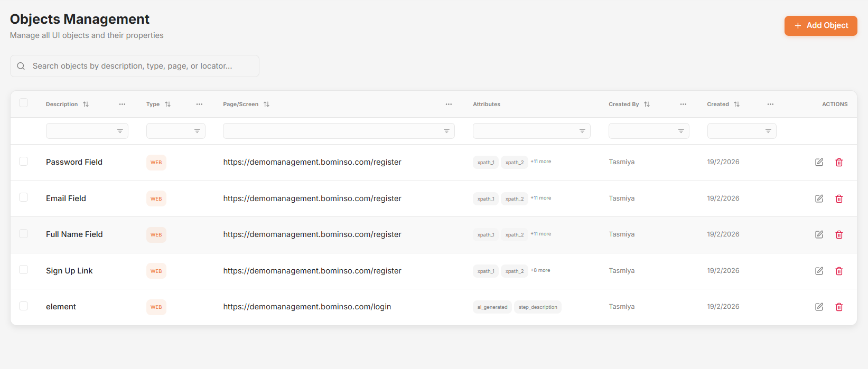Viewport: 868px width, 369px height.
Task: Open filter icon in Page/Screen filter
Action: (x=446, y=131)
